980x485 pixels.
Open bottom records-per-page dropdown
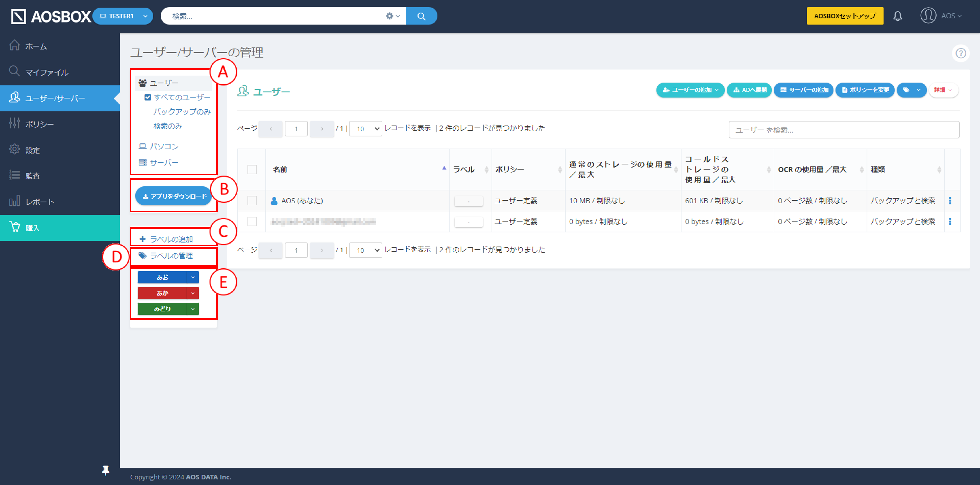pos(365,250)
